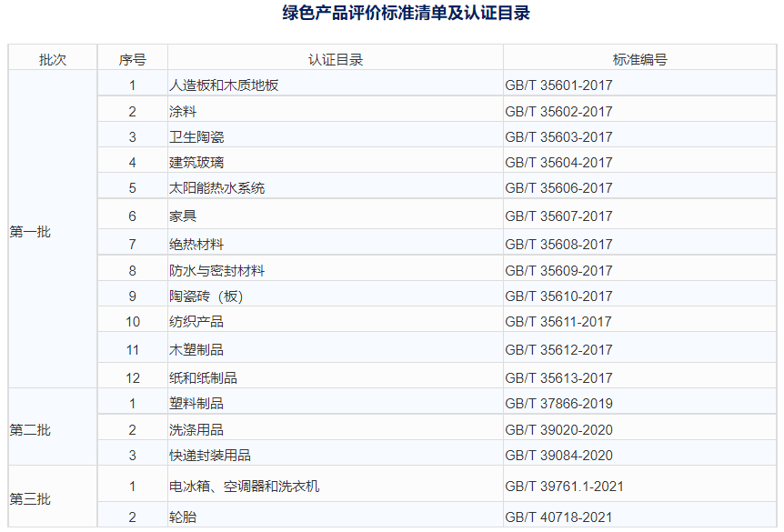The width and height of the screenshot is (784, 532).
Task: Click the 人造板和木质地板 entry
Action: (x=224, y=85)
